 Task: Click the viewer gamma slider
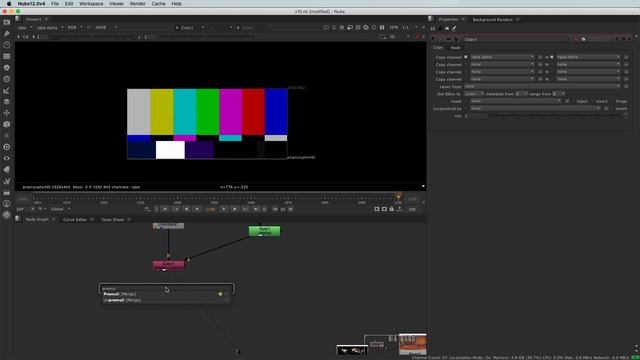tap(206, 37)
